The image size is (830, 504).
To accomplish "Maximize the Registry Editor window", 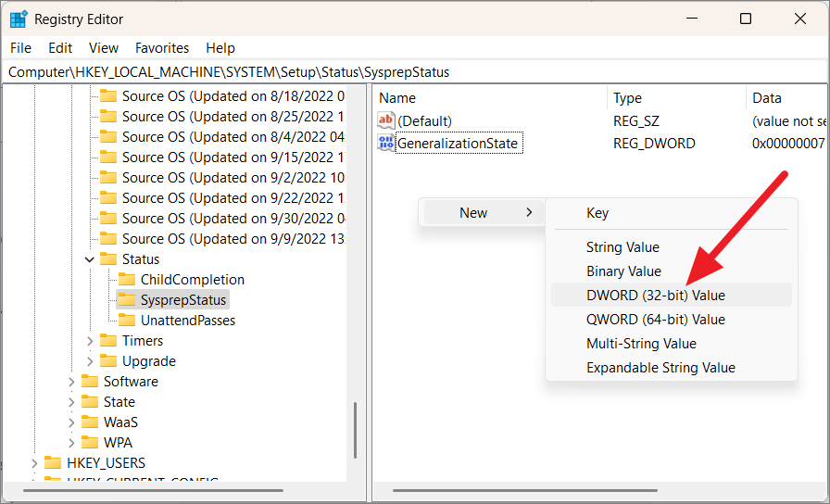I will pos(746,19).
